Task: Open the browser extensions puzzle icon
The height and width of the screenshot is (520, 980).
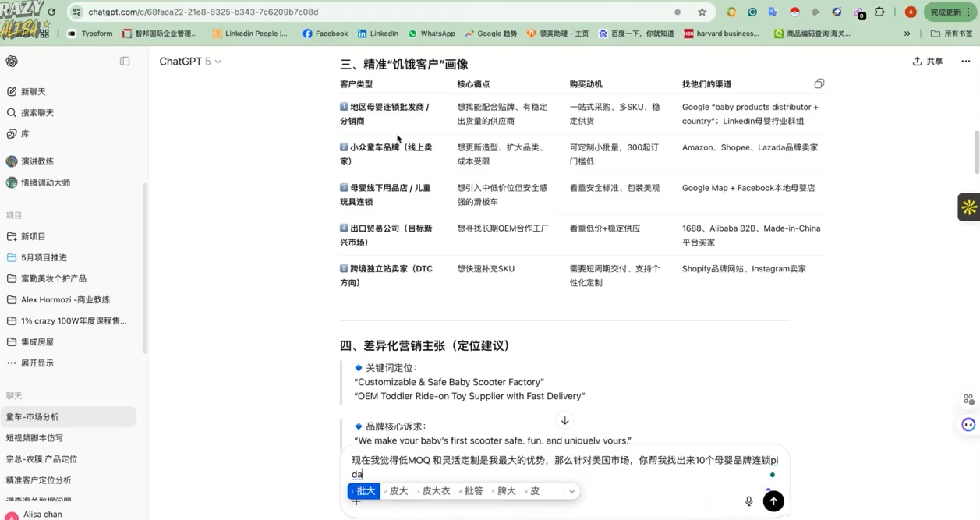Action: pyautogui.click(x=880, y=12)
